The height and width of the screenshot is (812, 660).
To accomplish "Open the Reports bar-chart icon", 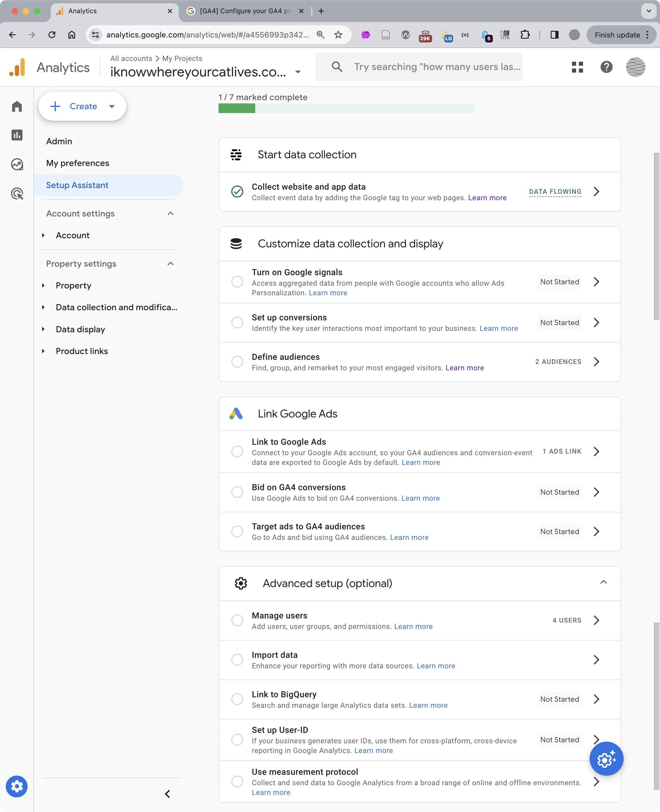I will (17, 135).
